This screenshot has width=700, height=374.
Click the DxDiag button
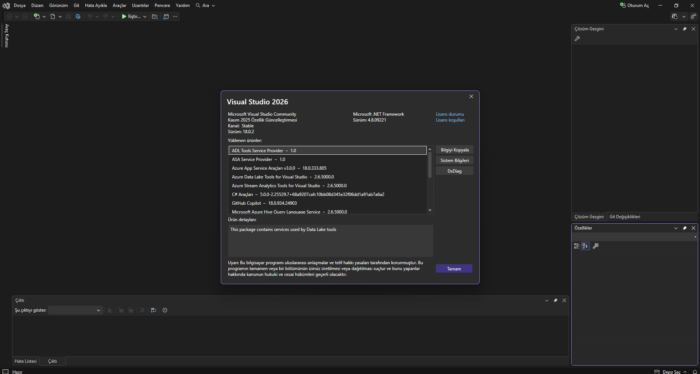point(454,170)
